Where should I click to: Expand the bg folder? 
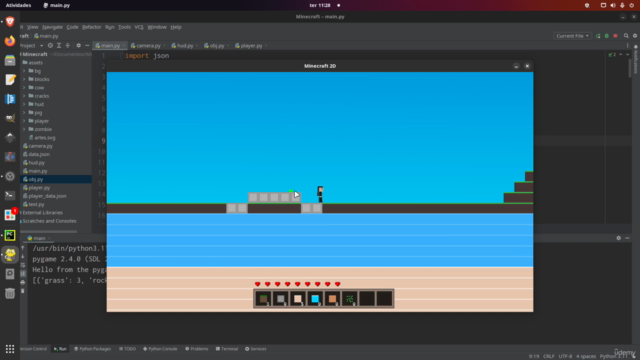point(24,71)
